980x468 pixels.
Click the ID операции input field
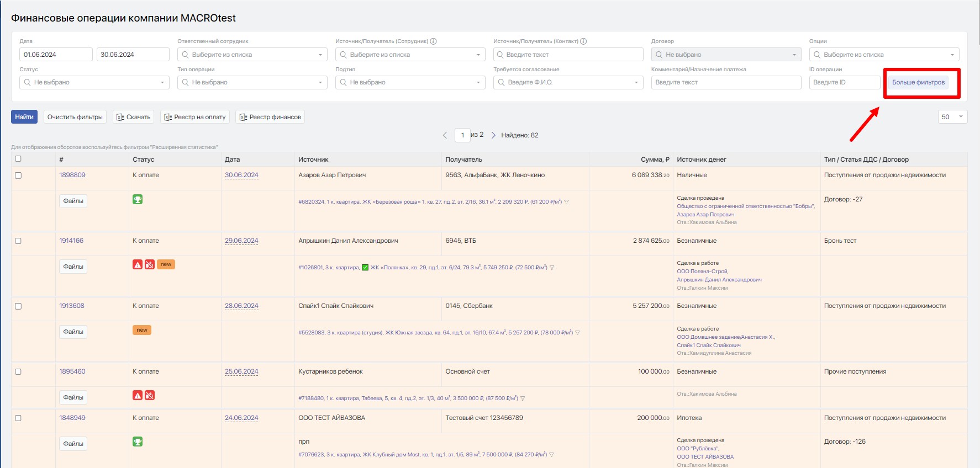point(844,82)
